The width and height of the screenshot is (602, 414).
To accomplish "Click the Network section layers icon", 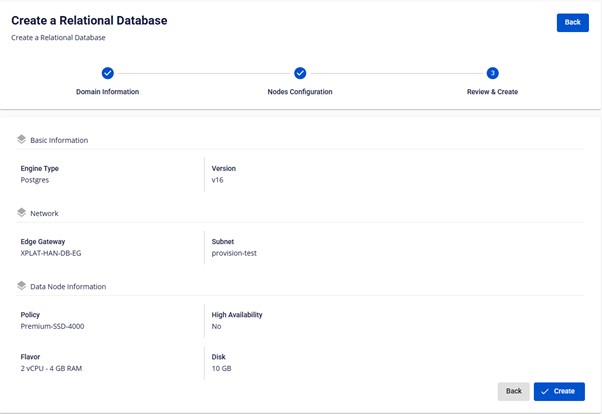I will click(x=22, y=212).
